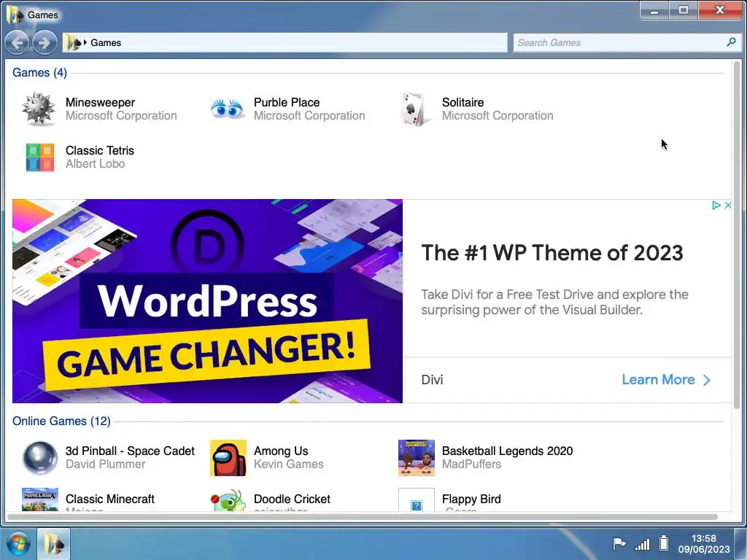Click the Doodle Cricket name label

[x=292, y=499]
